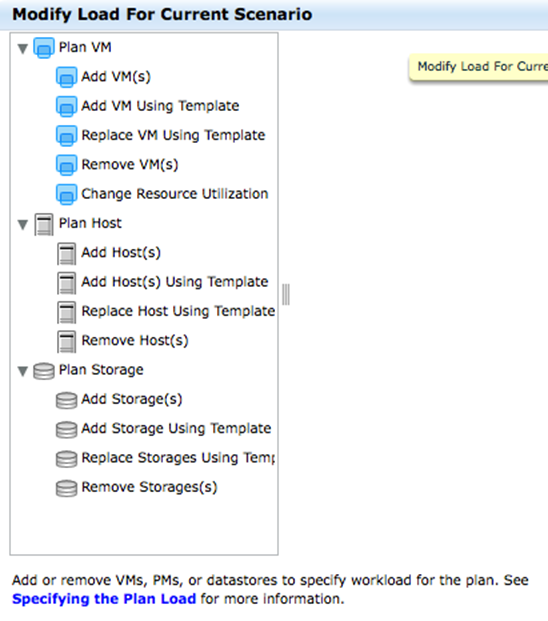Image resolution: width=548 pixels, height=621 pixels.
Task: Click the vertical panel splitter handle
Action: (x=286, y=294)
